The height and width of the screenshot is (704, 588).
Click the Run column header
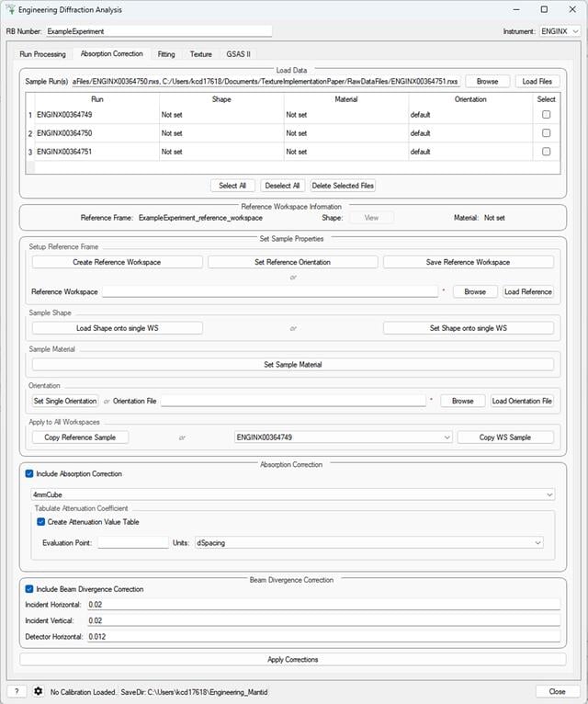97,99
